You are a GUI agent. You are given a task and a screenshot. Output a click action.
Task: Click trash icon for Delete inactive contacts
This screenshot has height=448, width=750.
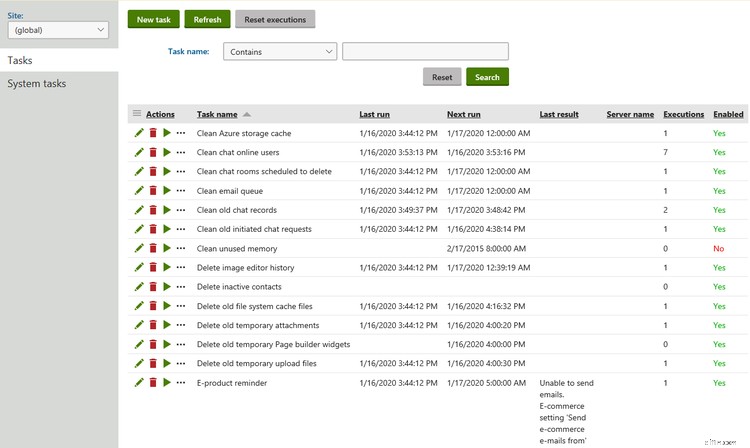pyautogui.click(x=153, y=287)
